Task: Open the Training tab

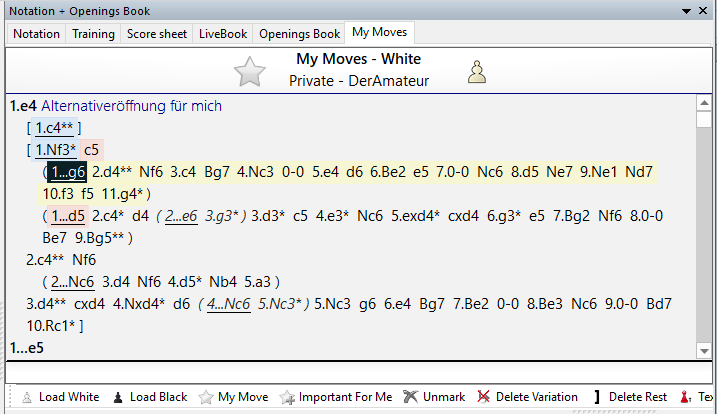Action: (x=93, y=34)
